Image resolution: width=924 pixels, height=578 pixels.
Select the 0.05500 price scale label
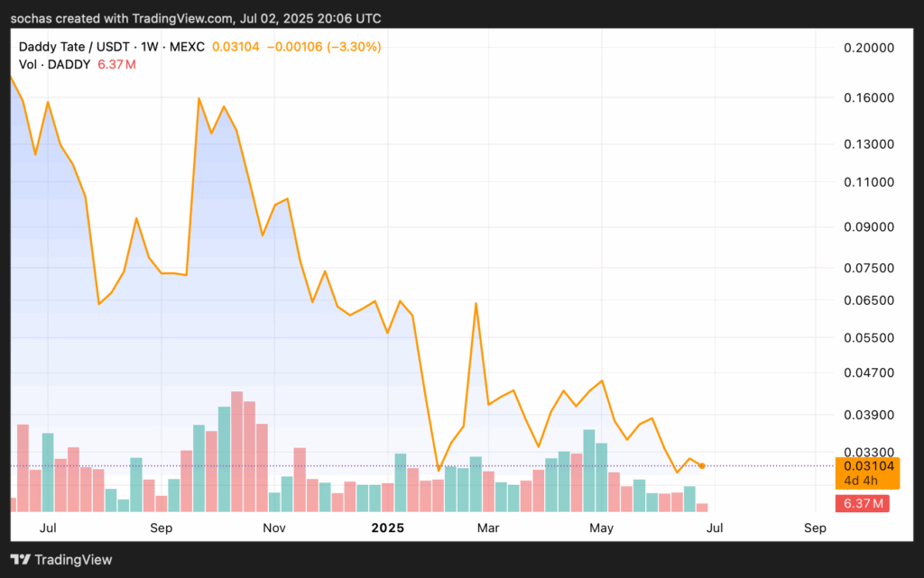[x=869, y=338]
